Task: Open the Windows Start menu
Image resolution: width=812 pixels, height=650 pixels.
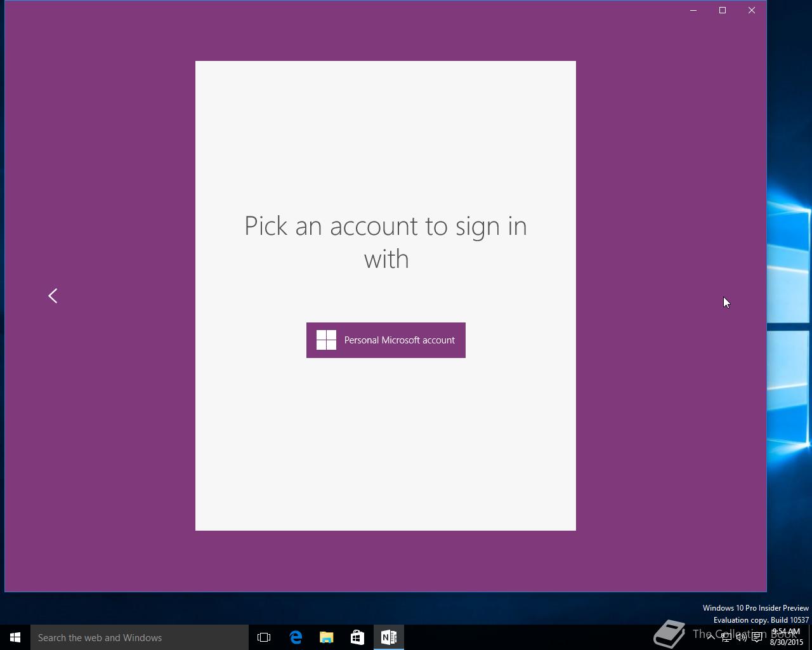Action: pos(15,637)
